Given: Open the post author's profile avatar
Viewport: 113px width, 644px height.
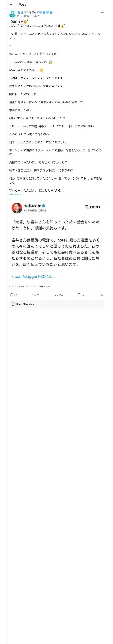Looking at the screenshot, I should pyautogui.click(x=13, y=14).
